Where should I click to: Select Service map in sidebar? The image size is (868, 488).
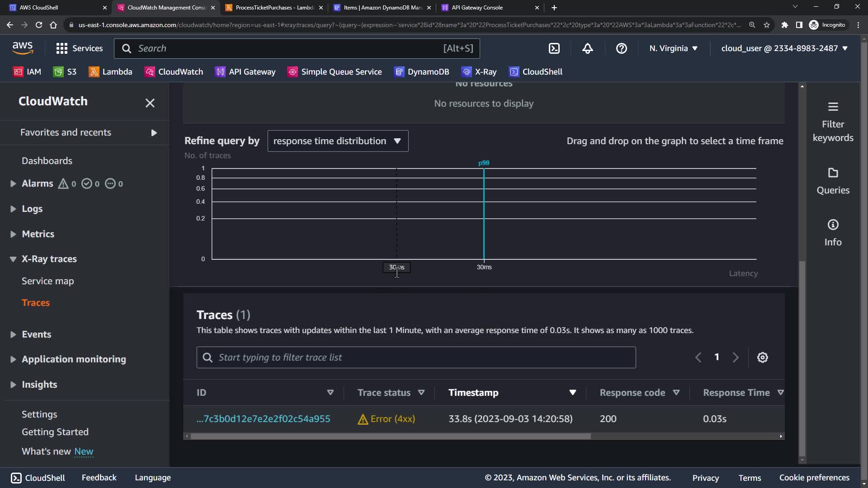click(x=47, y=281)
